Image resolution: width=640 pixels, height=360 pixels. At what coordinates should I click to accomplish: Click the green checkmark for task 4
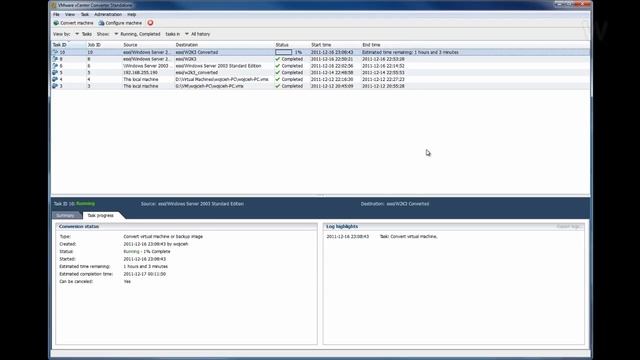pos(278,79)
